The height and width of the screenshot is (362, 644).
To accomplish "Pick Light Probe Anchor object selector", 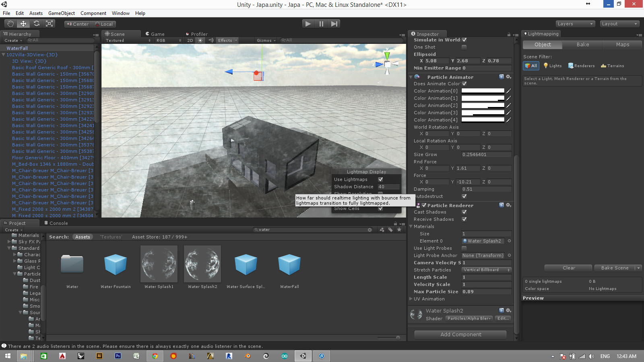I will pos(509,255).
